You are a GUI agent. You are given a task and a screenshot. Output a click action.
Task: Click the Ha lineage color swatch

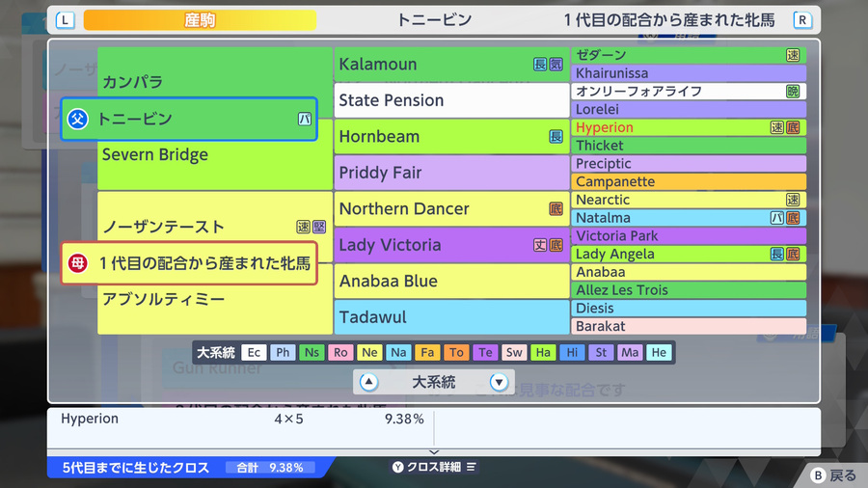click(x=543, y=352)
